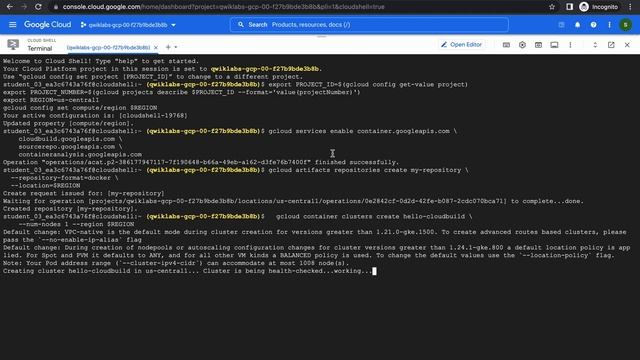
Task: Go to Google Cloud home logo
Action: [47, 24]
